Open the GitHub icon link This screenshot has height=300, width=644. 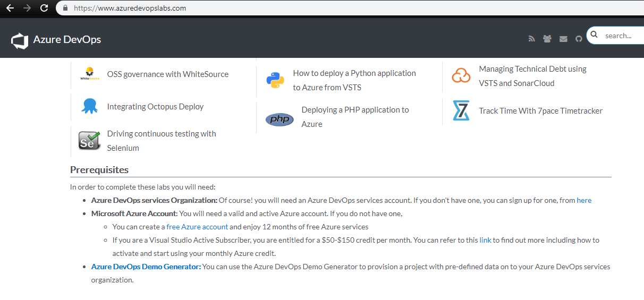579,39
